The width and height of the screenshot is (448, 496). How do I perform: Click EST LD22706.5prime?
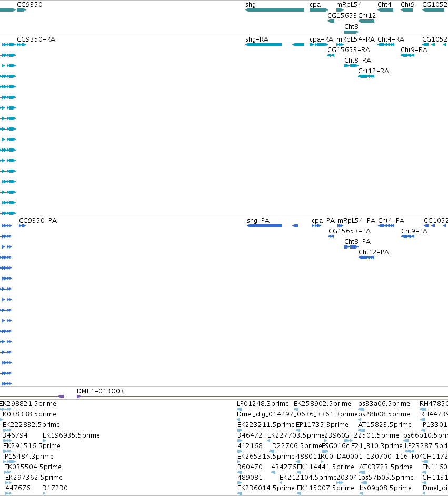295,446
